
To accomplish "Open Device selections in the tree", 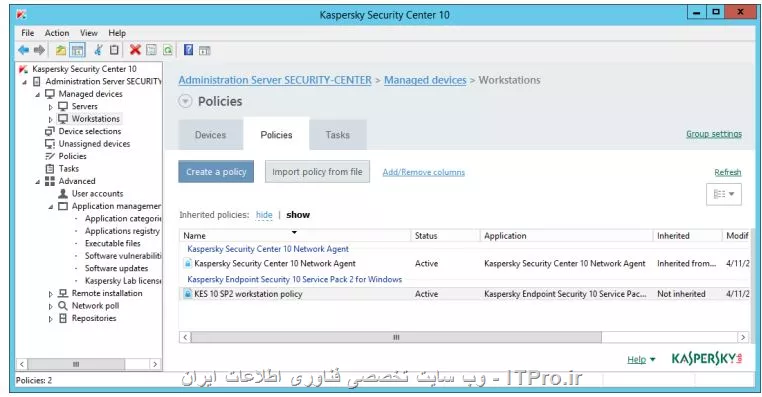I will click(x=90, y=131).
